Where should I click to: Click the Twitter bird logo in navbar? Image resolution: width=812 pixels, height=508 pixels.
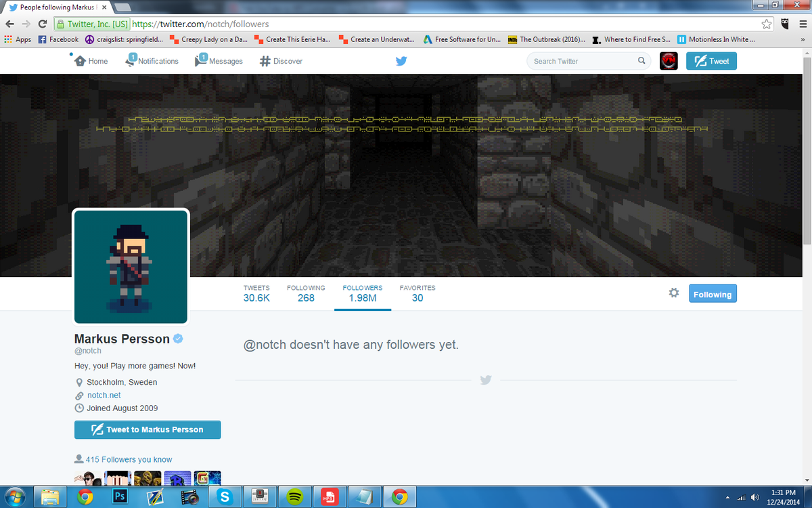tap(401, 61)
